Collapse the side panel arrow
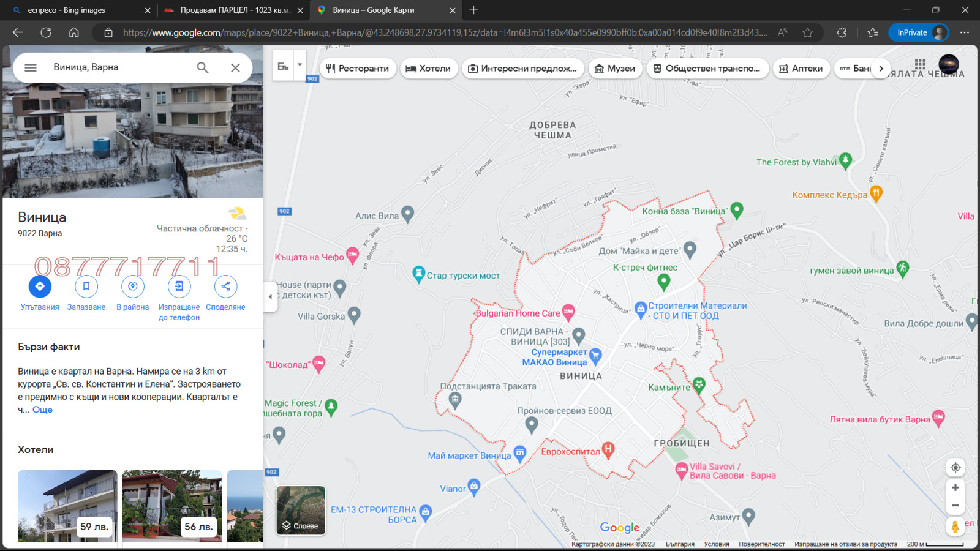The height and width of the screenshot is (551, 980). [270, 296]
